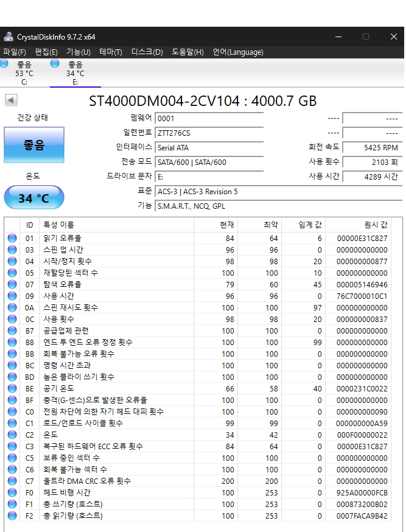Click the blue status orb for drive E:
406x532 pixels.
point(55,63)
